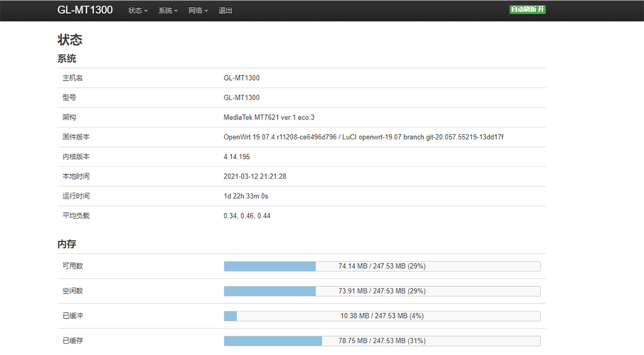The width and height of the screenshot is (644, 355).
Task: Open the 网络 dropdown menu
Action: [x=198, y=10]
